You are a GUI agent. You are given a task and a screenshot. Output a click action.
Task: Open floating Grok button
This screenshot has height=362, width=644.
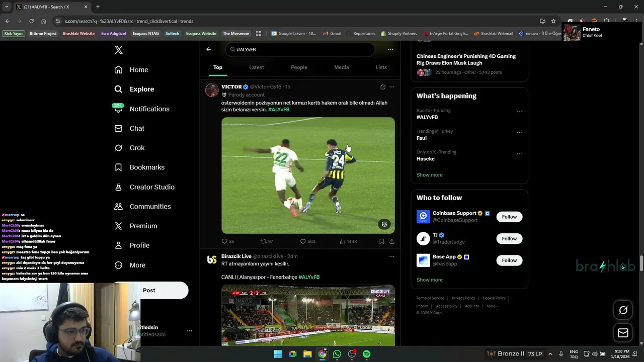coord(623,310)
